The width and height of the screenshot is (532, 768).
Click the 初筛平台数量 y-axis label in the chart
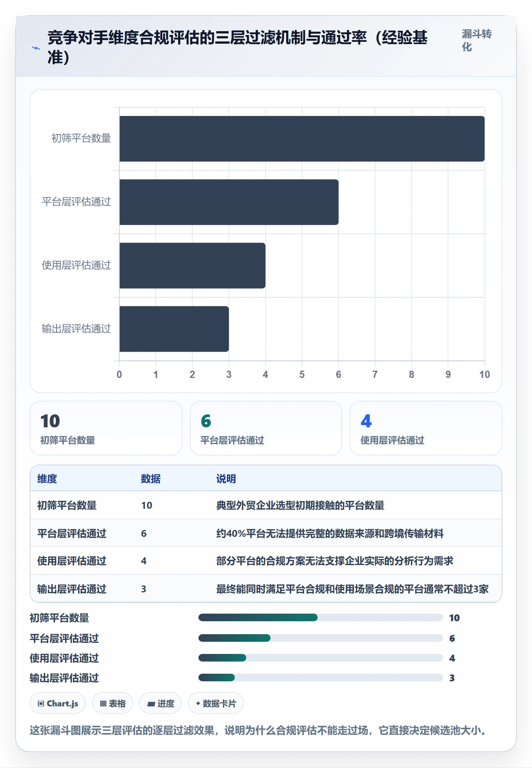tap(81, 138)
